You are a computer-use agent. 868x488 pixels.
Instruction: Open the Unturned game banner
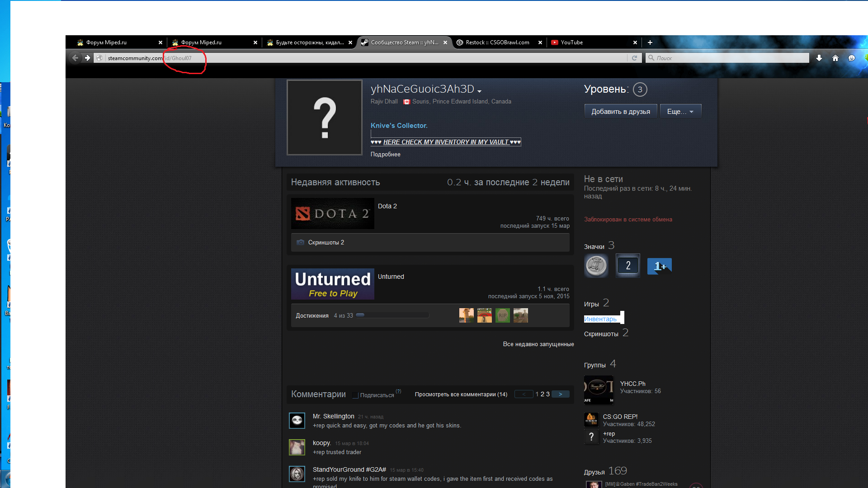click(333, 284)
